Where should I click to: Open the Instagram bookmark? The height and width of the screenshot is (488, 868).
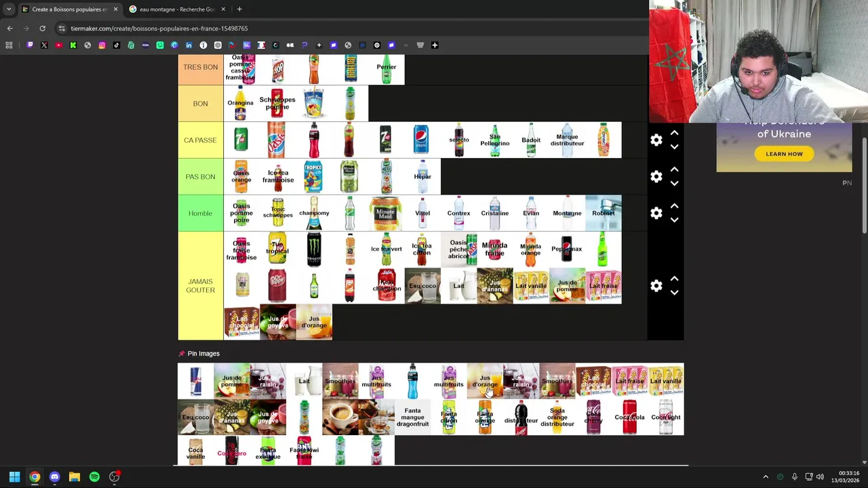pyautogui.click(x=102, y=45)
